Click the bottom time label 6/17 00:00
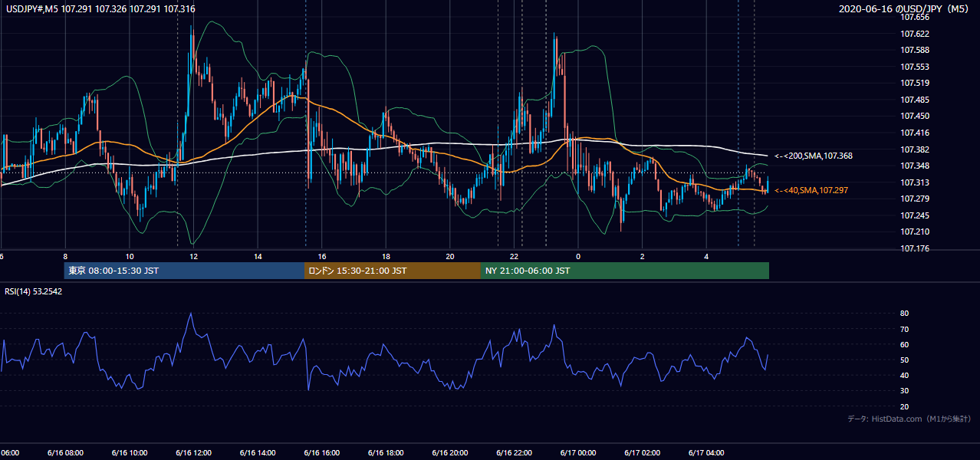This screenshot has height=460, width=980. pos(578,453)
